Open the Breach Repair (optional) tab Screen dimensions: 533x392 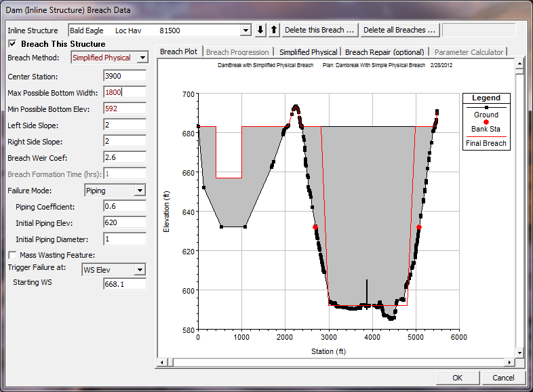coord(384,52)
